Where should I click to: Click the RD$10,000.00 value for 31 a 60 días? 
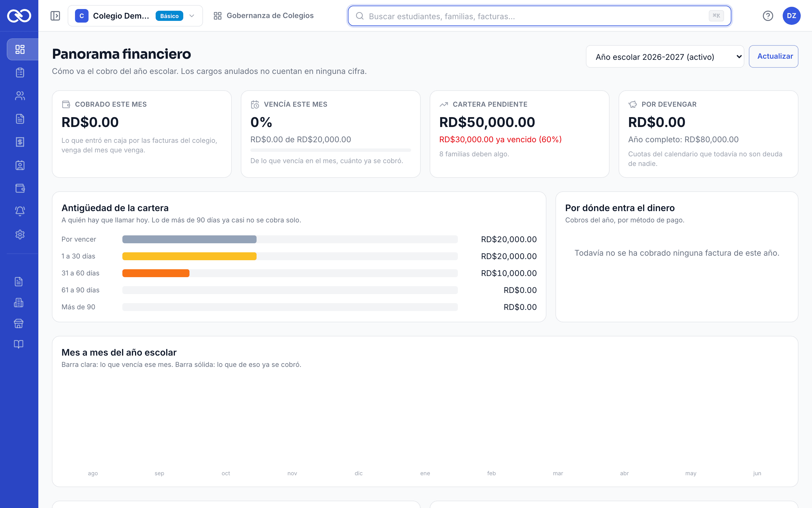(x=509, y=273)
